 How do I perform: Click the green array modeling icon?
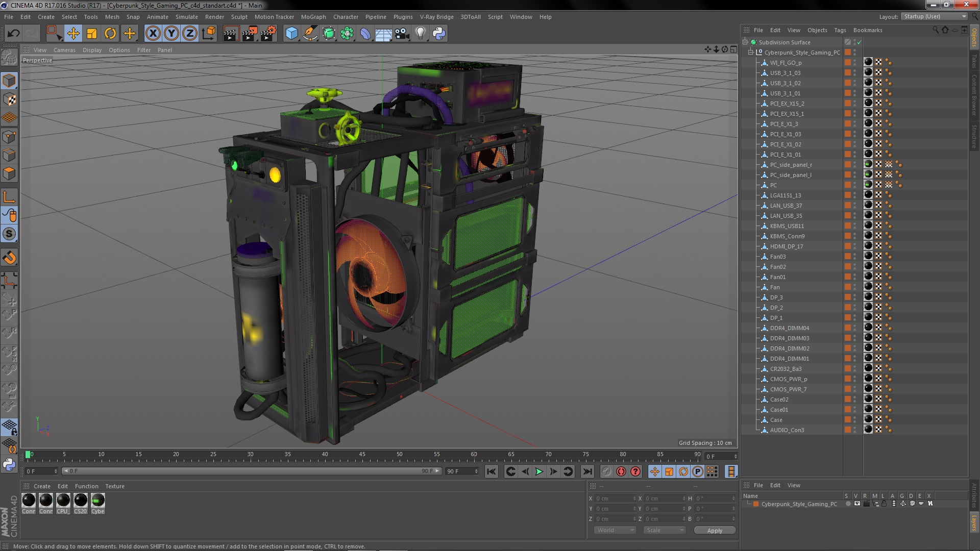(x=347, y=34)
